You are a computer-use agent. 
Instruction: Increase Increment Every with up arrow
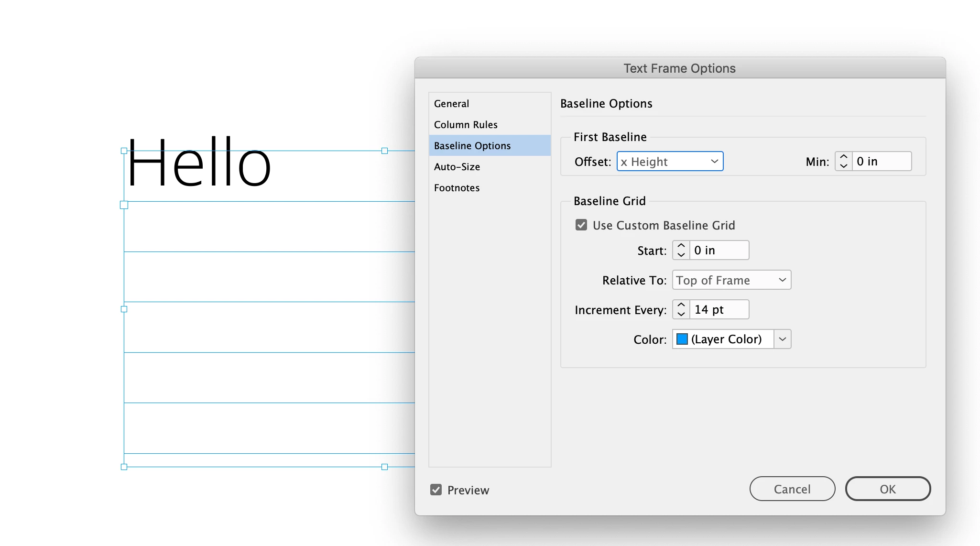tap(681, 305)
